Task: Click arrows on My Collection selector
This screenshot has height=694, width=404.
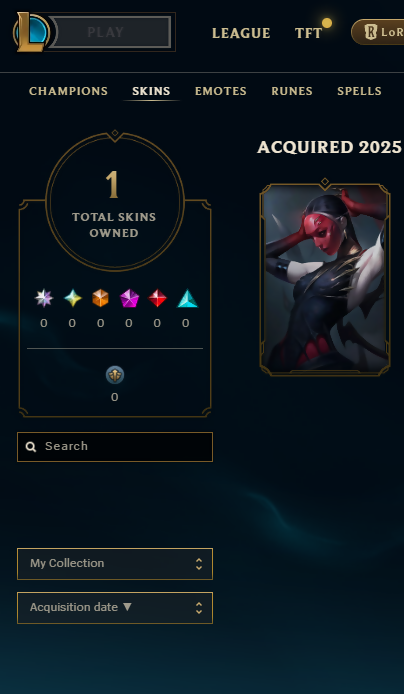Action: pos(199,563)
